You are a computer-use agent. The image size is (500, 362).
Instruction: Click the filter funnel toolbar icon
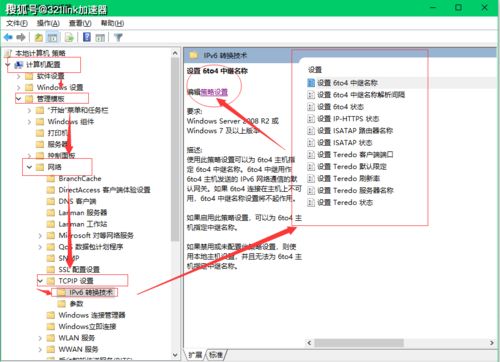[x=118, y=37]
